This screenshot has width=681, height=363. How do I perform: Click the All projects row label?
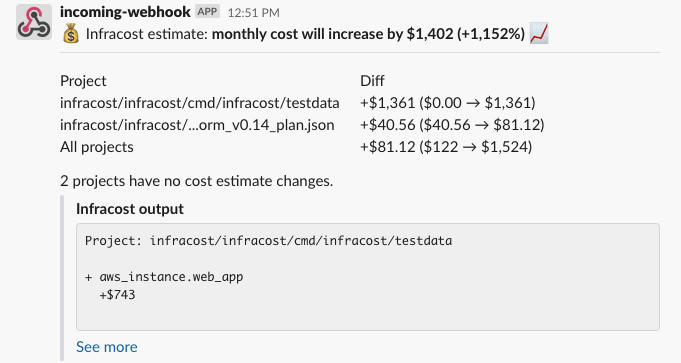click(97, 147)
